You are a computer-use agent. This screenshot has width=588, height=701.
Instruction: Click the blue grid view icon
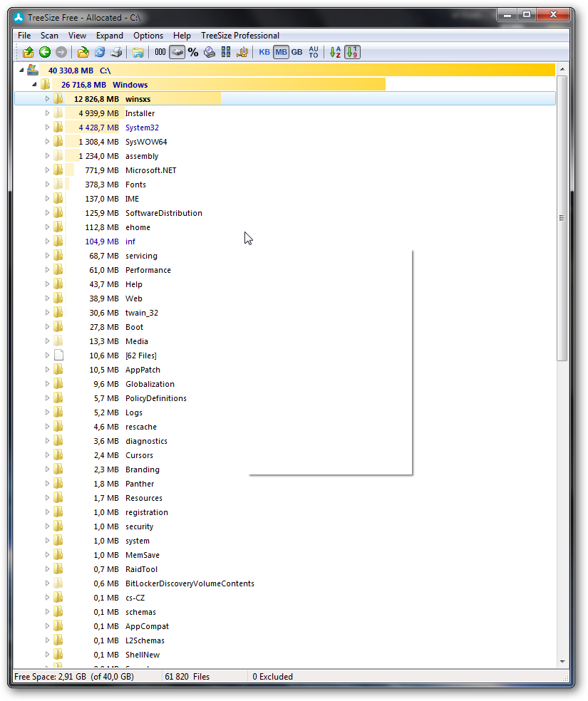tap(226, 52)
